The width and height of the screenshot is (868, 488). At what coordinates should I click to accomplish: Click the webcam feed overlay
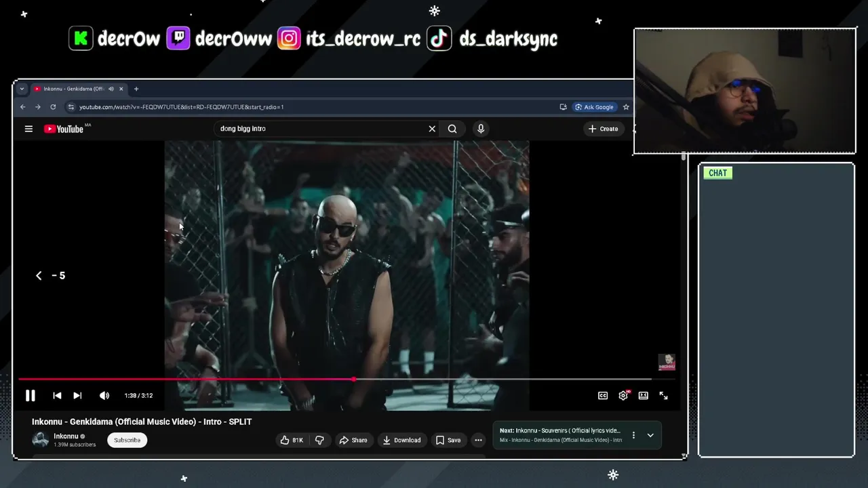(x=745, y=91)
